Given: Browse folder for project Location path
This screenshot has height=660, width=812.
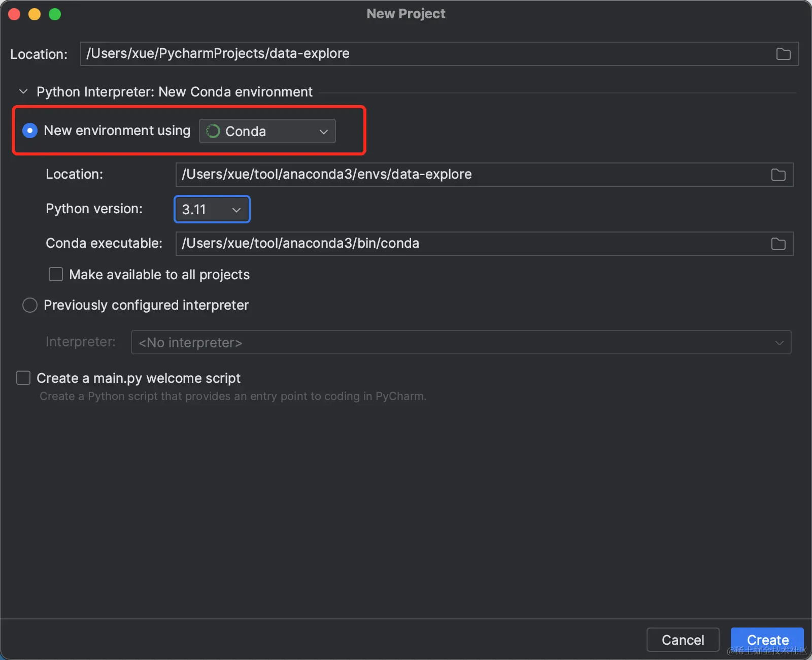Looking at the screenshot, I should click(x=783, y=54).
